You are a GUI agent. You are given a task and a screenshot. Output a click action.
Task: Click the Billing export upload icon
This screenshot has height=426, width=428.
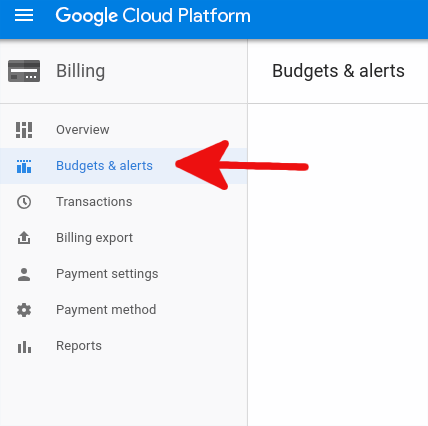(x=24, y=238)
